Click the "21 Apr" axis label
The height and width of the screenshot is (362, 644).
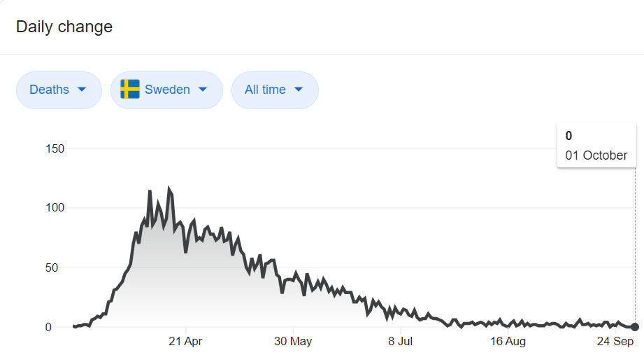click(185, 342)
